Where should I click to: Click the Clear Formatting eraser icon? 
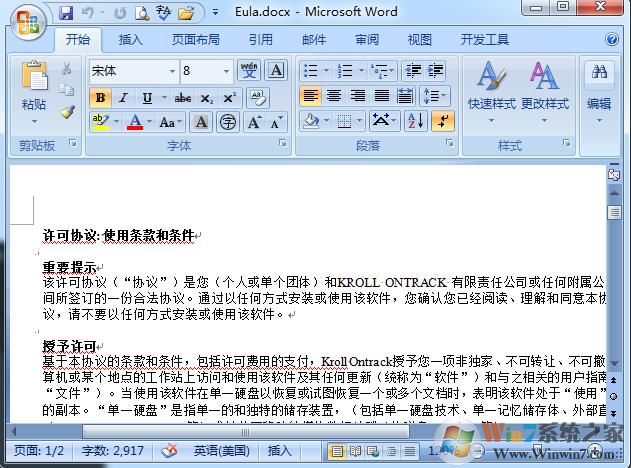[258, 98]
